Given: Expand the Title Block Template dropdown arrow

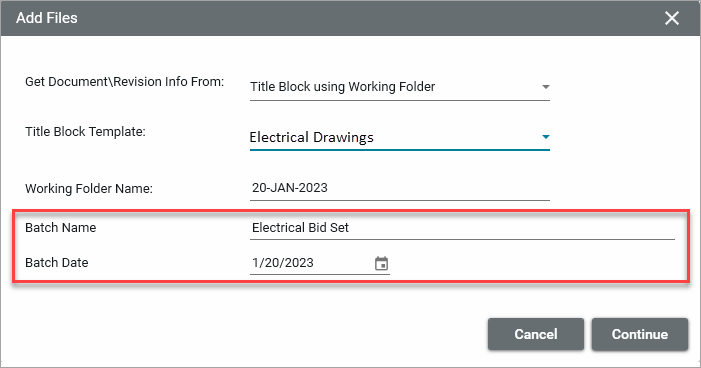Looking at the screenshot, I should coord(545,137).
